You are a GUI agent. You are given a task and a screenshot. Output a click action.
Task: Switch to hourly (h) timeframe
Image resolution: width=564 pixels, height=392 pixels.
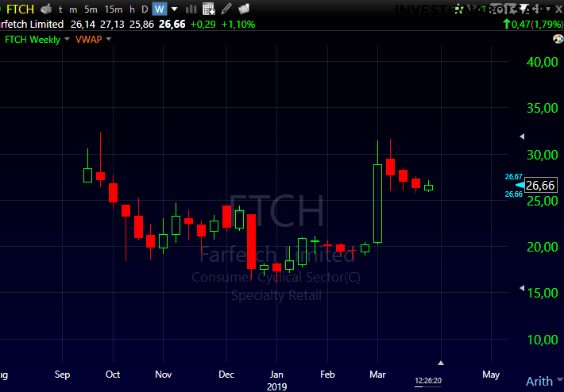point(132,10)
